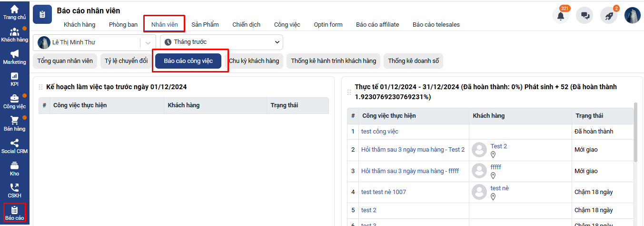Click the rocket icon in header

(x=608, y=15)
